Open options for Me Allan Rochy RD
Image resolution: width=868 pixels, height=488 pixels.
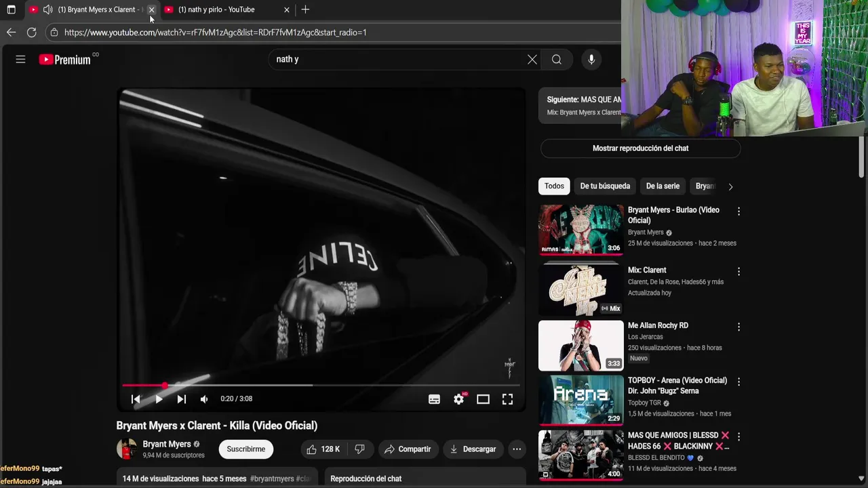(x=738, y=327)
